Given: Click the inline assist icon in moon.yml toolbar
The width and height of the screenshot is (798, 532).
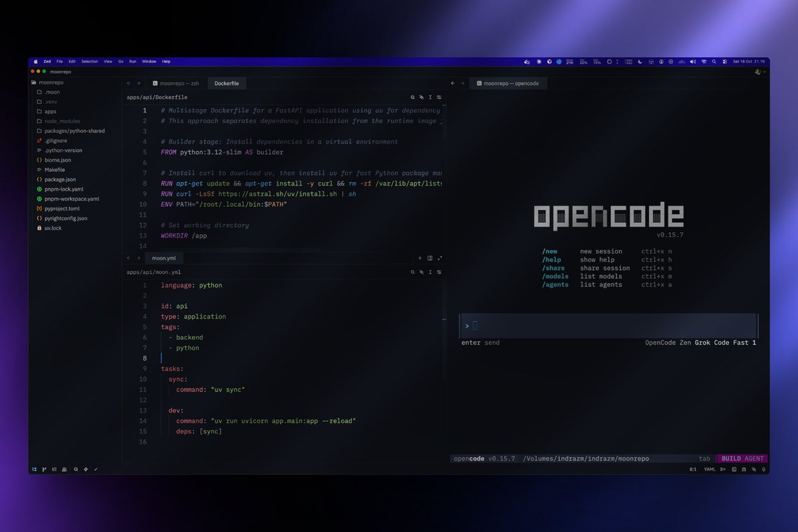Looking at the screenshot, I should 422,272.
